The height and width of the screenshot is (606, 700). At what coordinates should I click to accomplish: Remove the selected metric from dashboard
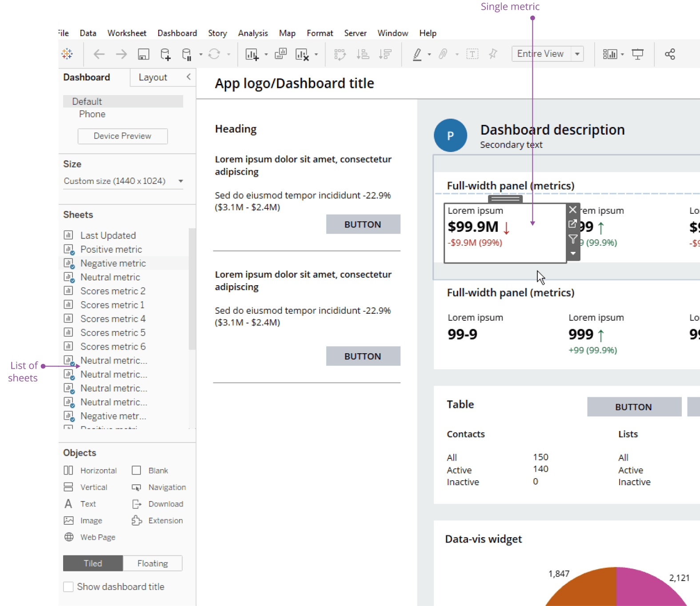pyautogui.click(x=573, y=210)
